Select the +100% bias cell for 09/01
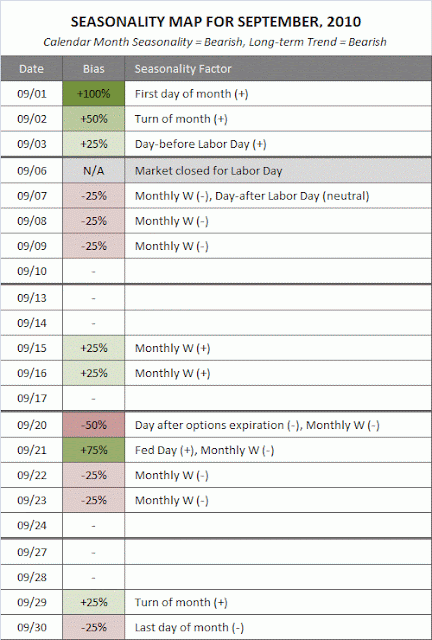432x640 pixels. pyautogui.click(x=94, y=93)
